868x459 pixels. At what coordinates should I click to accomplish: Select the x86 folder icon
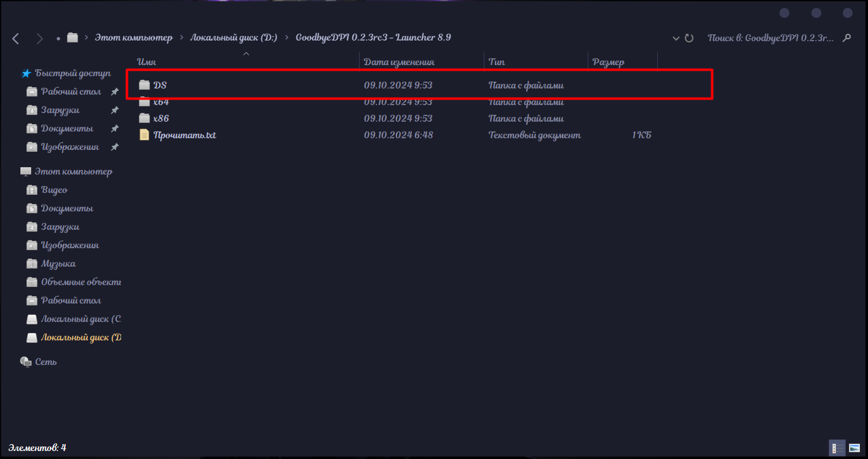click(144, 119)
